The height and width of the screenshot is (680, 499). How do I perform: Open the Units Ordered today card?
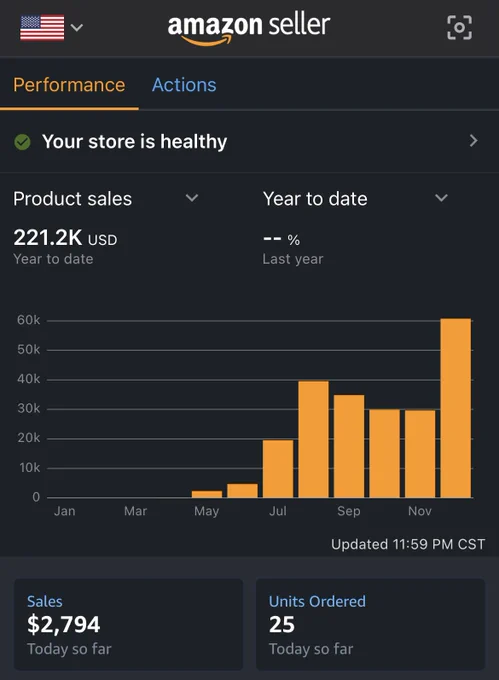pos(370,624)
